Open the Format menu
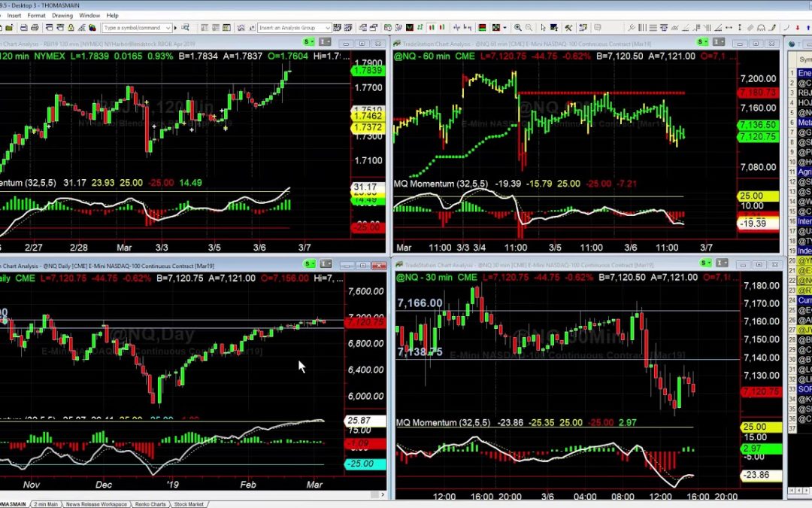This screenshot has width=812, height=508. click(x=36, y=16)
